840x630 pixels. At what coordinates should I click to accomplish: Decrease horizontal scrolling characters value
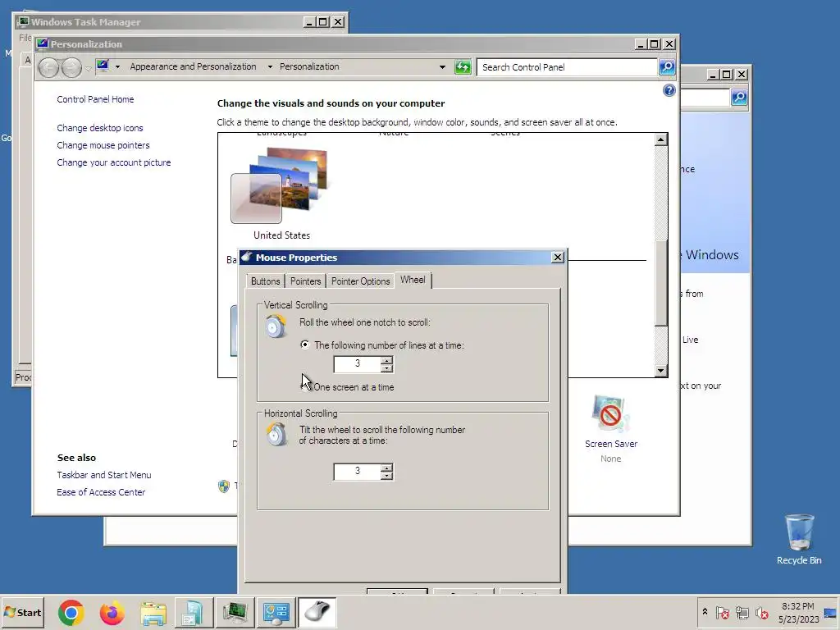pos(387,476)
